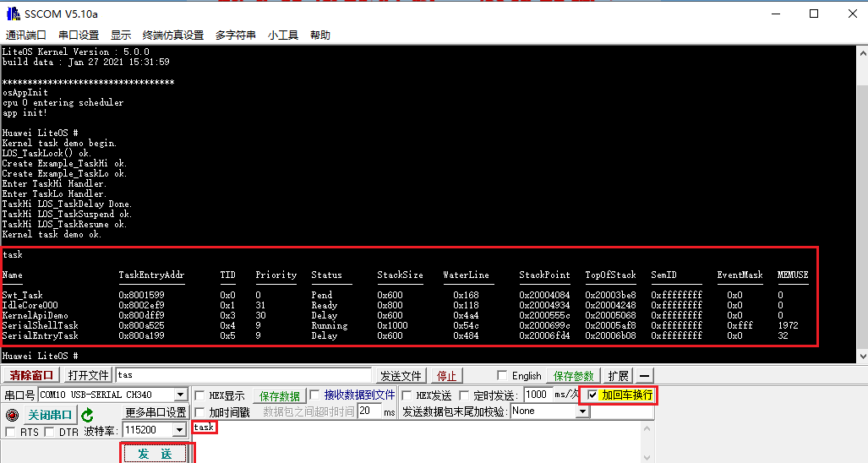Toggle the DTR checkbox

[x=49, y=432]
